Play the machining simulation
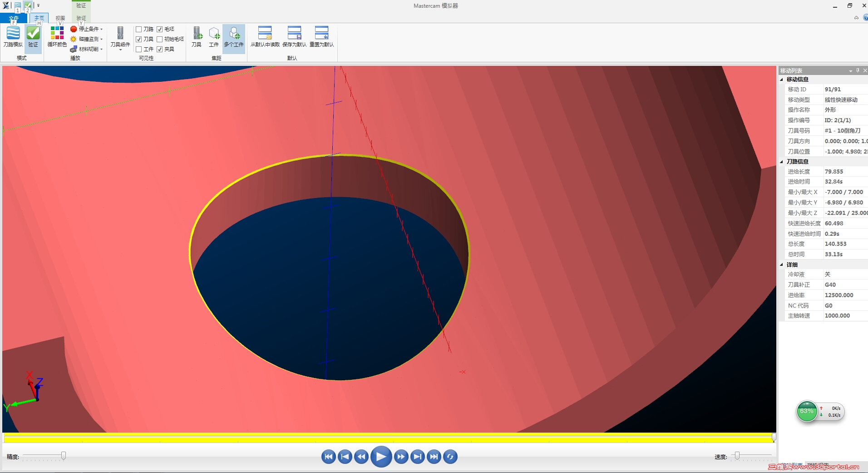Image resolution: width=868 pixels, height=473 pixels. pos(381,457)
